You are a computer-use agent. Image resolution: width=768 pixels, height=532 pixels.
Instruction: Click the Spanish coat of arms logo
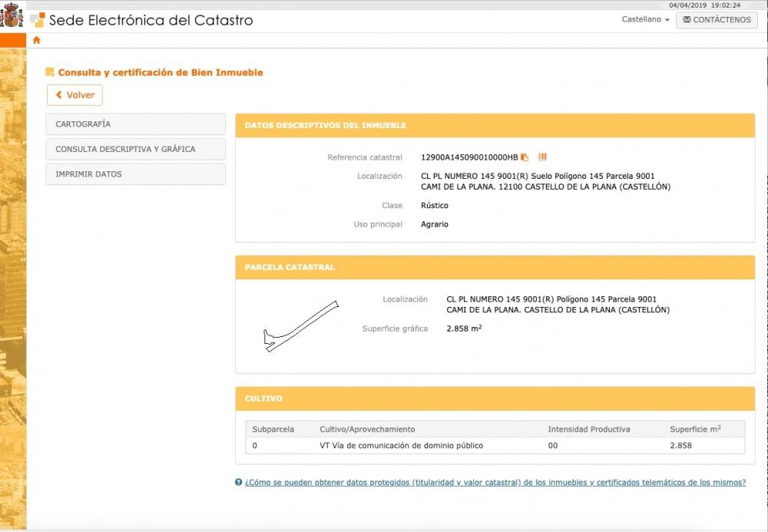12,15
